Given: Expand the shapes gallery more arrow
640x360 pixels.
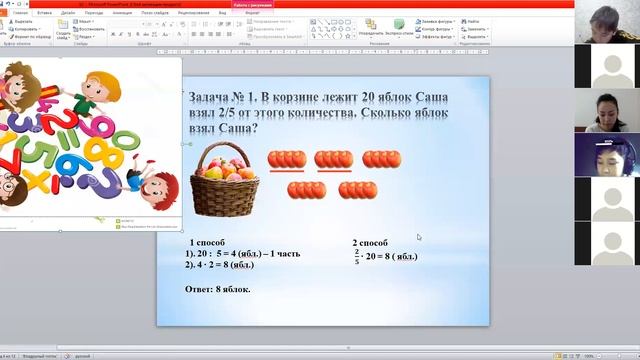Looking at the screenshot, I should point(354,36).
